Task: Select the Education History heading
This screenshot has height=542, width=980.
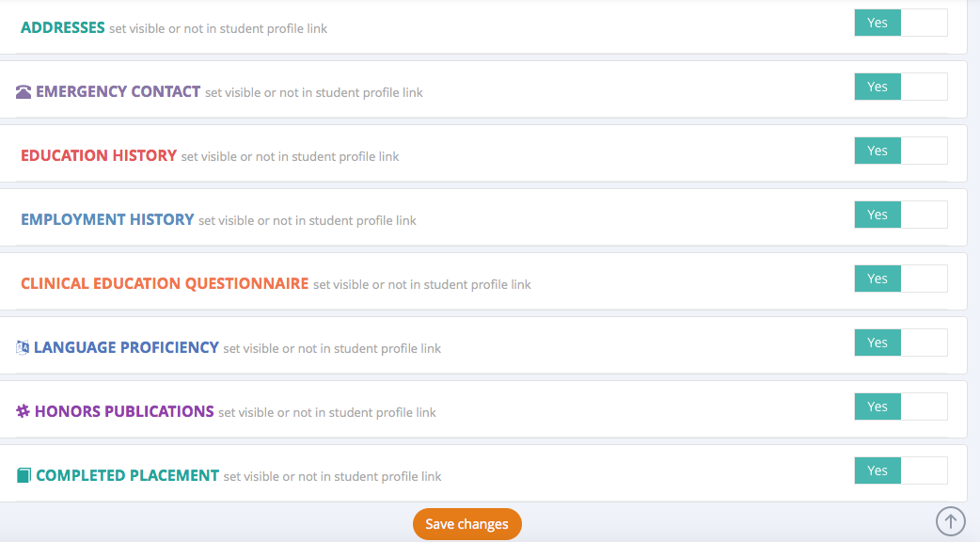Action: point(99,155)
